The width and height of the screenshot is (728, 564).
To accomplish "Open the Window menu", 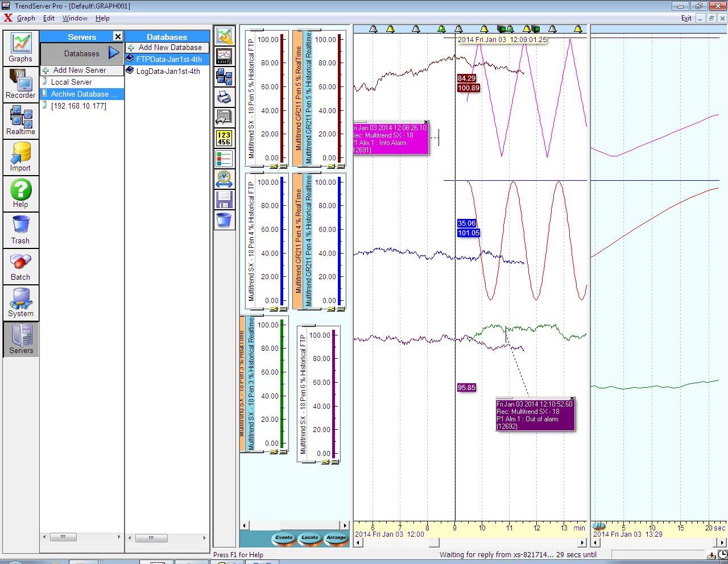I will tap(75, 18).
